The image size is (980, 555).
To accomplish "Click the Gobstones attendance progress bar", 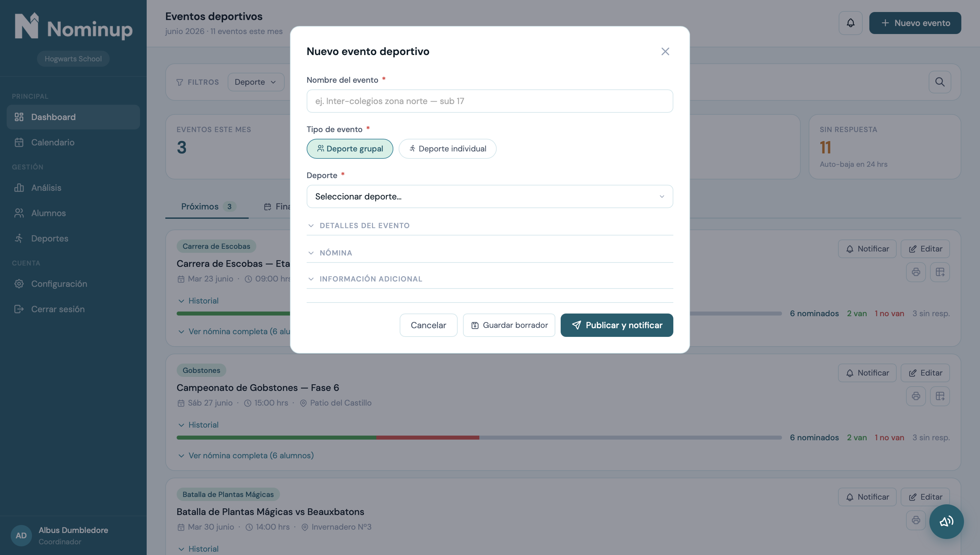I will tap(479, 437).
